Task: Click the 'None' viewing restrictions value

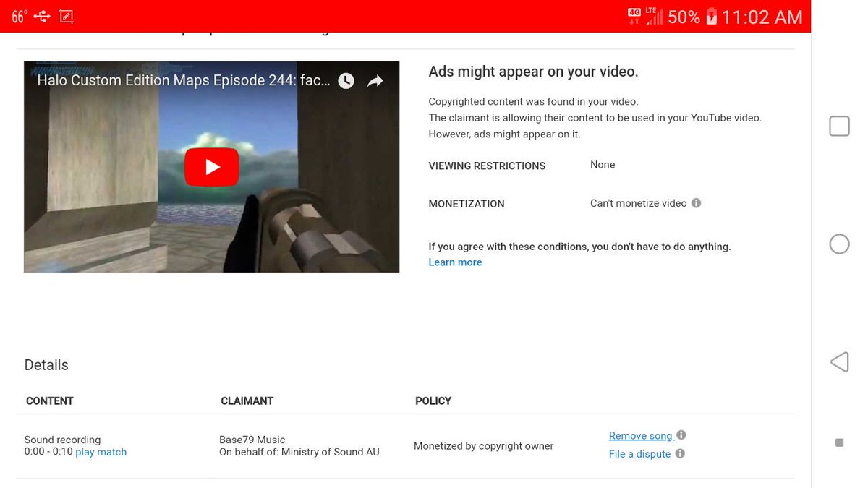Action: pos(603,165)
